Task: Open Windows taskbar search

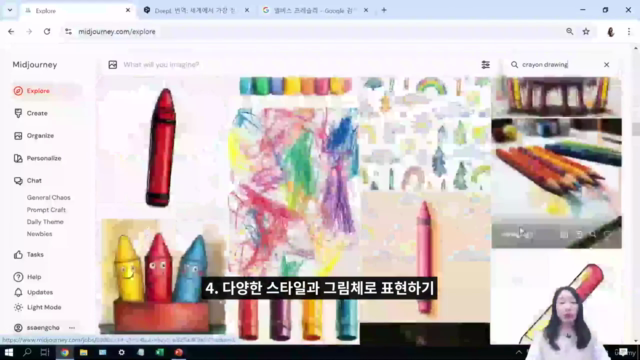Action: click(x=27, y=352)
